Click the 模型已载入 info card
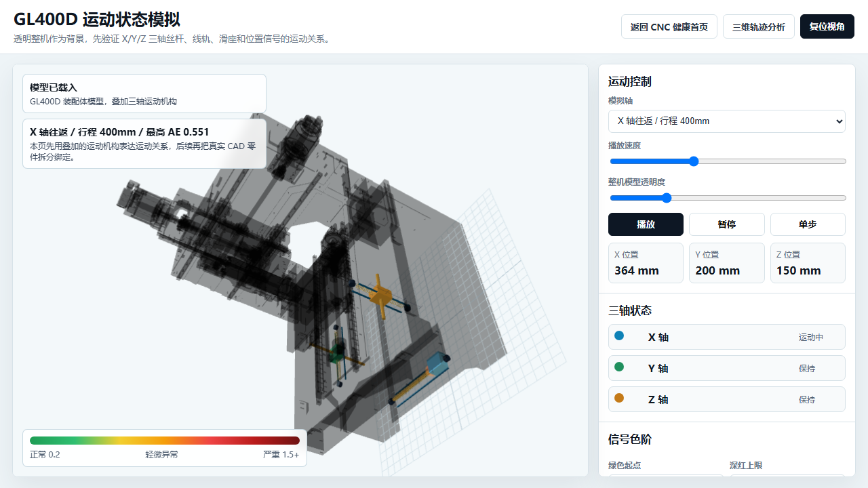The image size is (868, 488). [144, 94]
